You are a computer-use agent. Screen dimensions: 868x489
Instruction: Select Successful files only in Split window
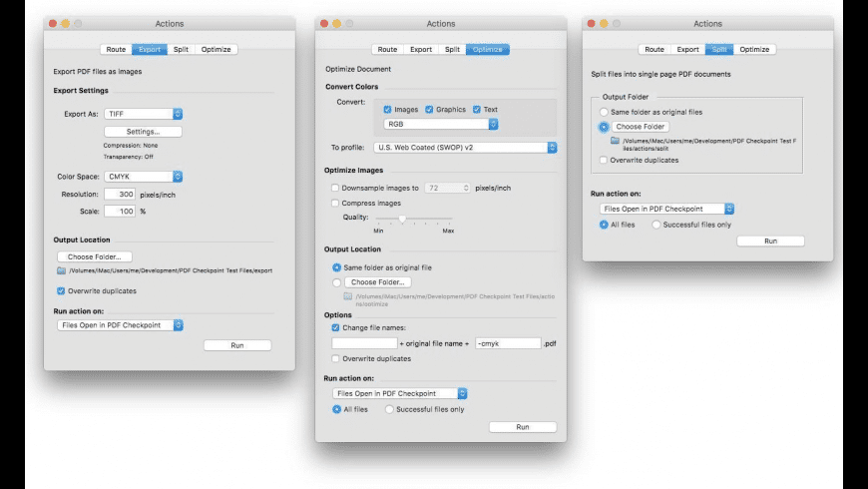(655, 225)
